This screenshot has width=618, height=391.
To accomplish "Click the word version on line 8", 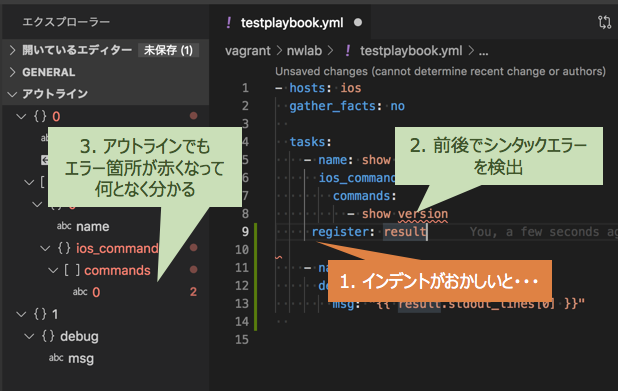I will coord(423,214).
